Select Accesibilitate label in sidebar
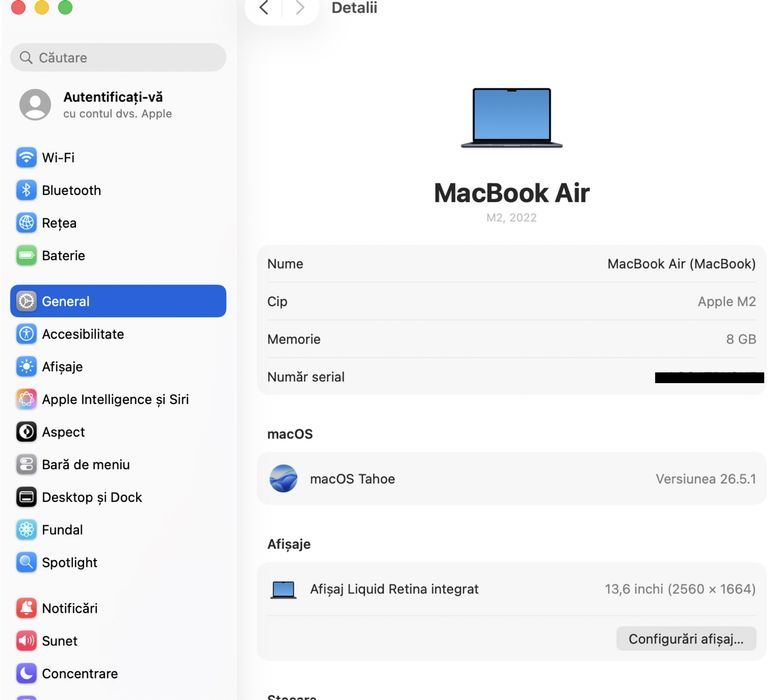 (83, 334)
